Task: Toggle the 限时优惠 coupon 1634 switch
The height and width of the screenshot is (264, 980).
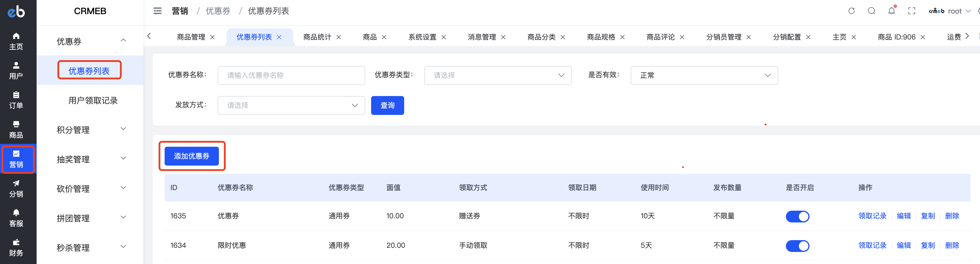Action: click(797, 246)
